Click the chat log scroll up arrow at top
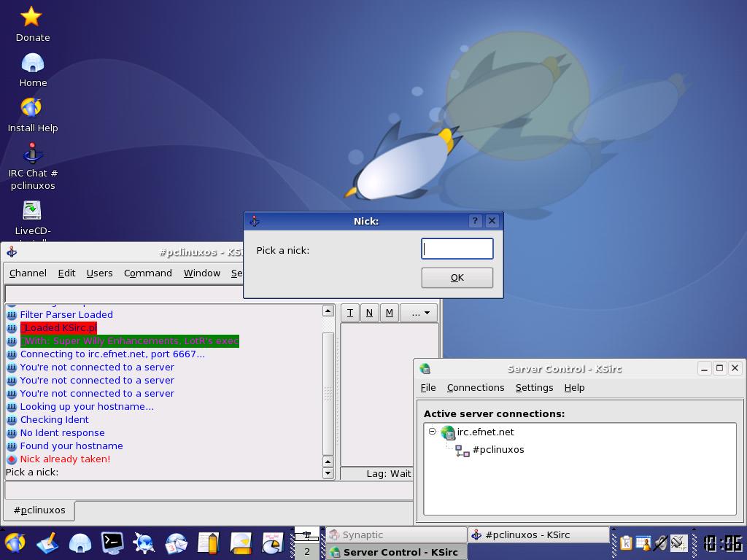Screen dimensions: 747x560 328,311
